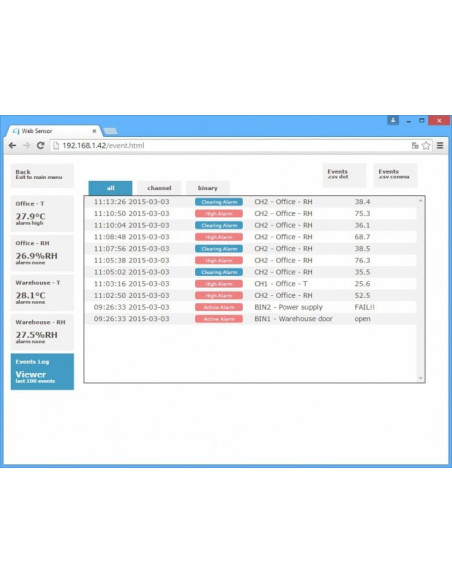Screen dimensions: 452x584
Task: Click the value 38.5 in the events list
Action: 362,249
